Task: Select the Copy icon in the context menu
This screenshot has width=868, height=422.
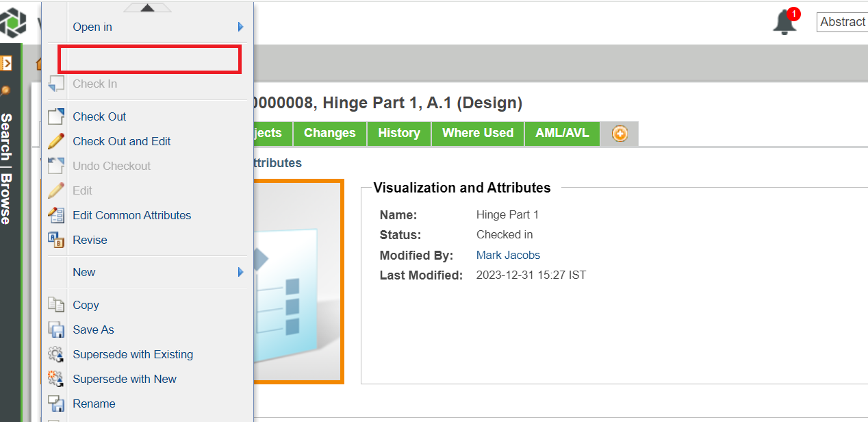Action: click(58, 304)
